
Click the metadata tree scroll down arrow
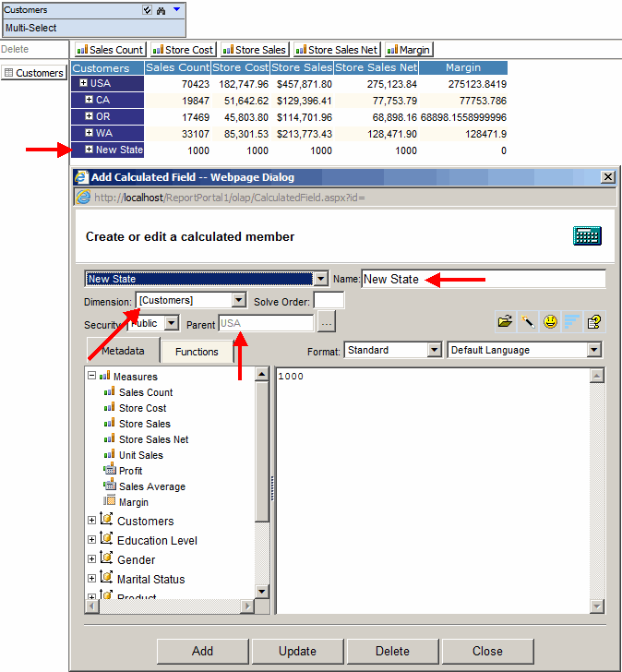point(262,592)
